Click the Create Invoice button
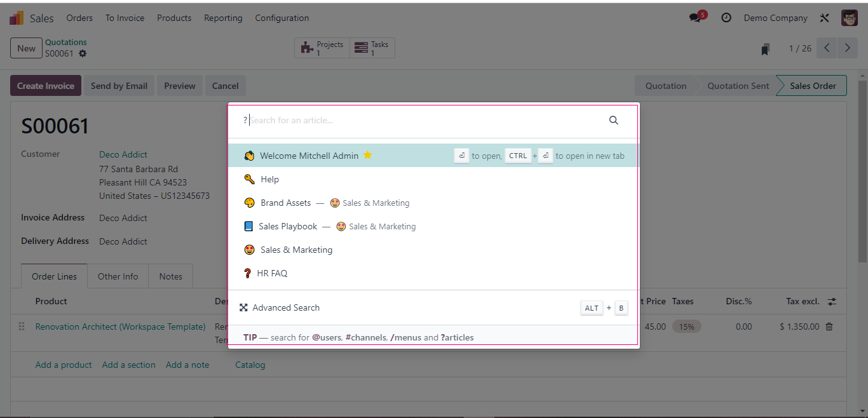 pyautogui.click(x=46, y=86)
